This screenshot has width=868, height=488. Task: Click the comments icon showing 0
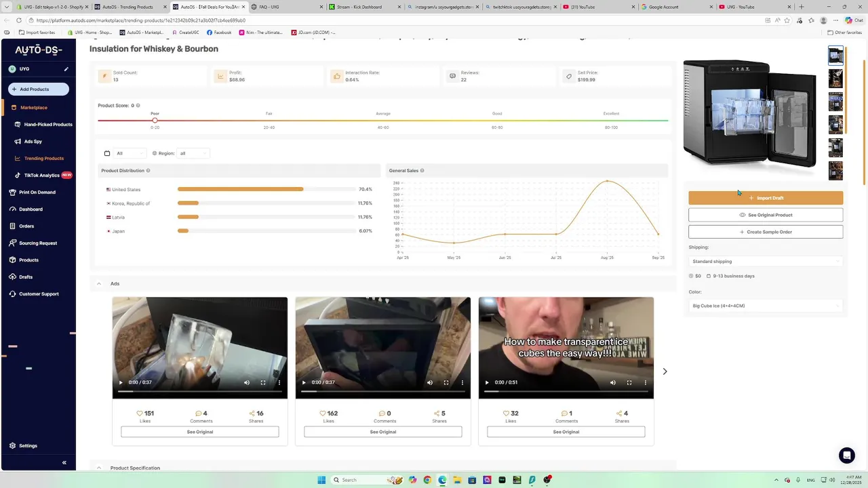[x=382, y=413]
